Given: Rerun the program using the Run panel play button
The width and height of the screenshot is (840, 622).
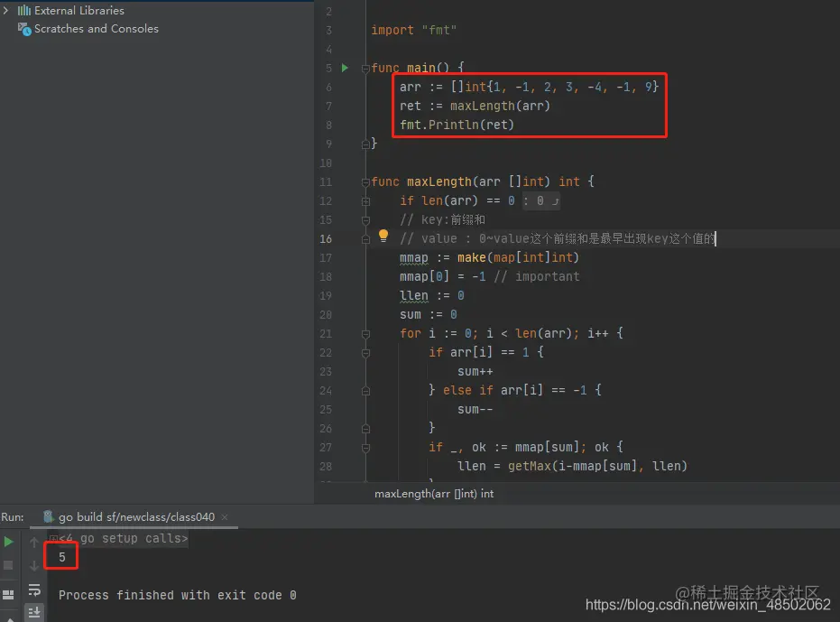Looking at the screenshot, I should click(9, 542).
